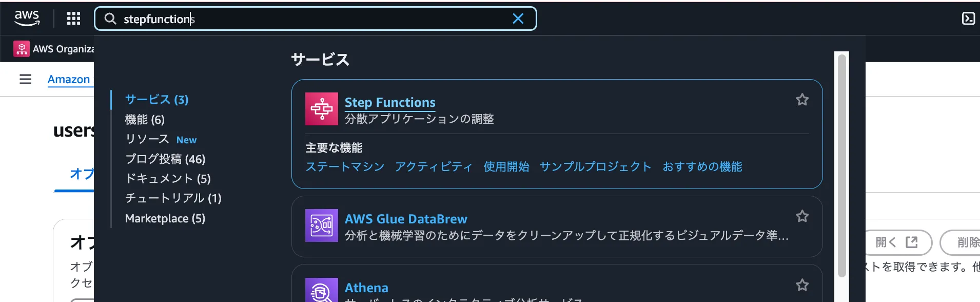Image resolution: width=980 pixels, height=302 pixels.
Task: Open the Step Functions service link
Action: pyautogui.click(x=390, y=103)
